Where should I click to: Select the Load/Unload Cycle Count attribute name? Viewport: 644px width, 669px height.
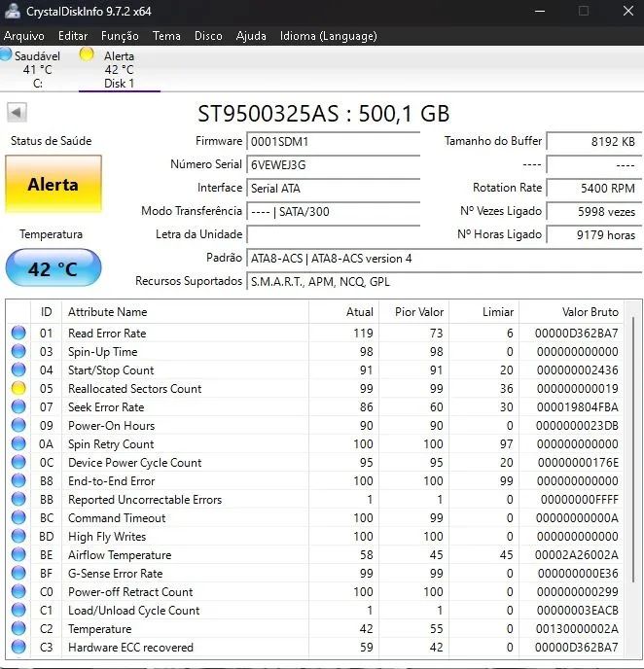[x=134, y=611]
